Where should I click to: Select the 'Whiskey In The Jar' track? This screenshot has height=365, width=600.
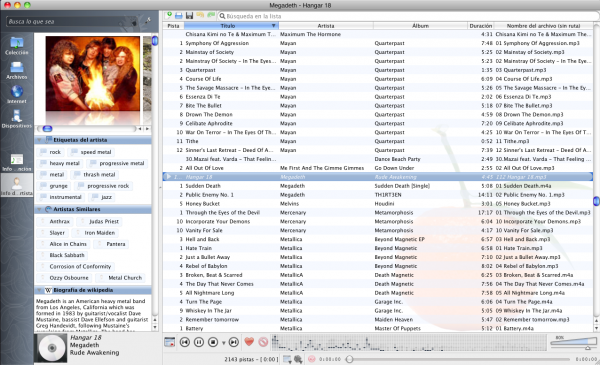[x=377, y=311]
